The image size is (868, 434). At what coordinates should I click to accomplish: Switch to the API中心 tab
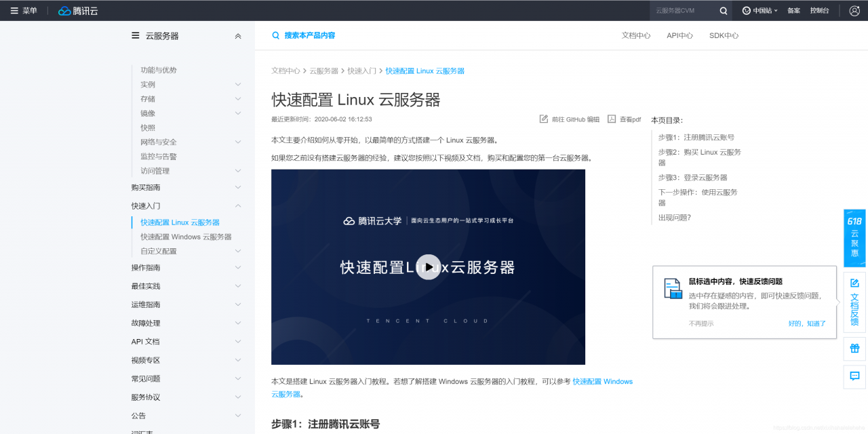point(679,35)
